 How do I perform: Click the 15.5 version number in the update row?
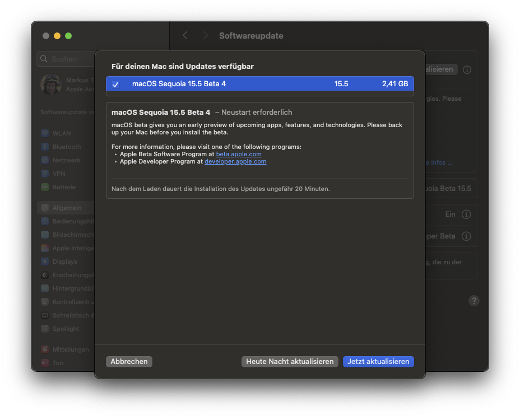tap(341, 84)
